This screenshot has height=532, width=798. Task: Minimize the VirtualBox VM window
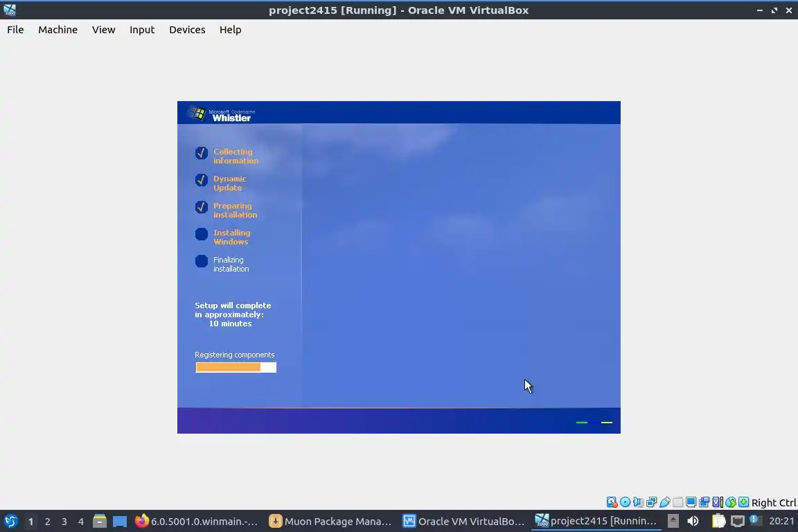[x=759, y=10]
